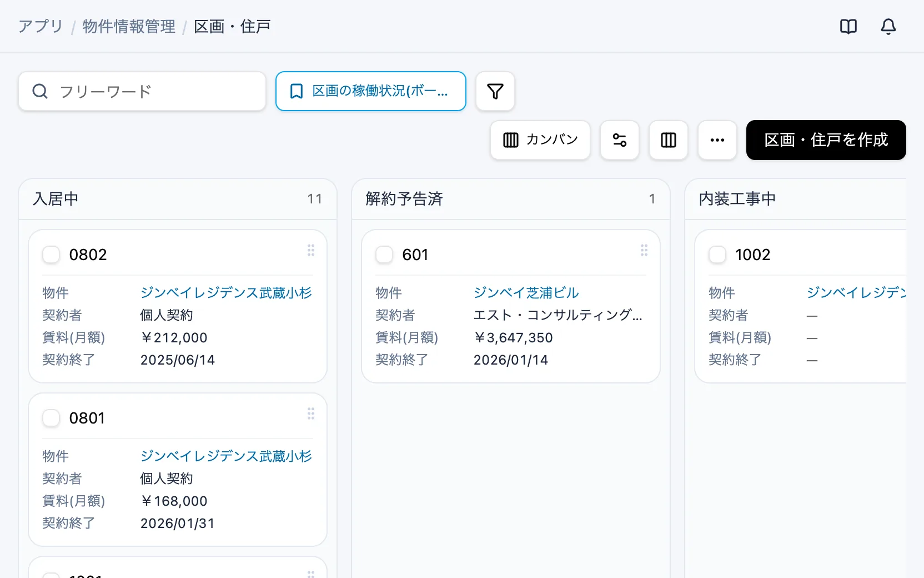Select checkbox for card 0802

click(x=51, y=255)
